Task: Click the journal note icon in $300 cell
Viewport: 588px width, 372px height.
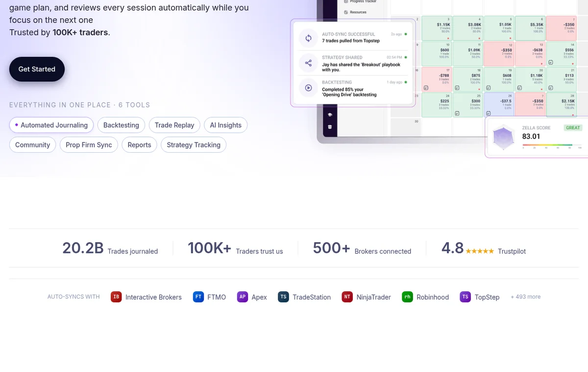Action: (x=457, y=113)
